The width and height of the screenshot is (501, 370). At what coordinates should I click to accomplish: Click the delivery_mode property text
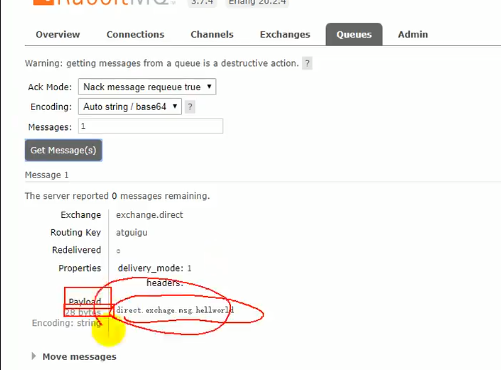point(154,268)
